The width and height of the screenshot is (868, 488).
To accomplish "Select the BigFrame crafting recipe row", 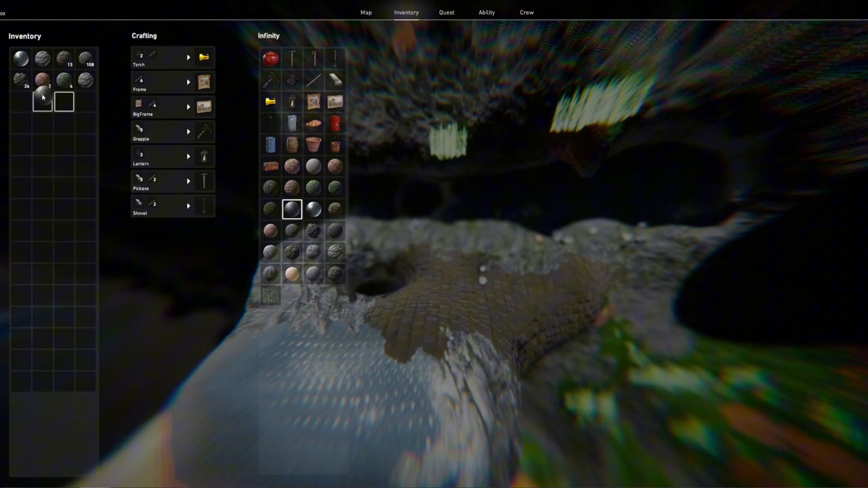I will [163, 107].
